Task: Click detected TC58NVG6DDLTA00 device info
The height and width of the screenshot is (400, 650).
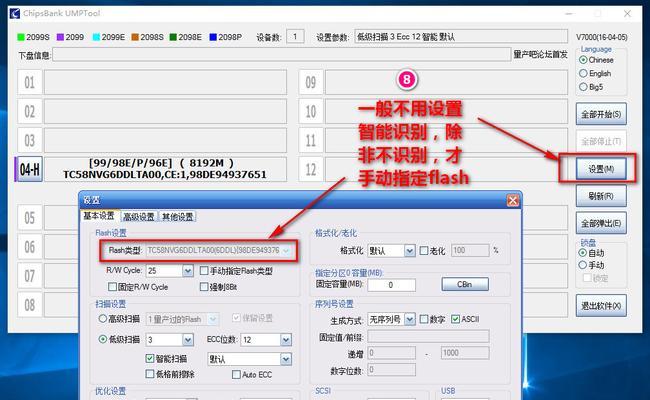Action: 165,169
